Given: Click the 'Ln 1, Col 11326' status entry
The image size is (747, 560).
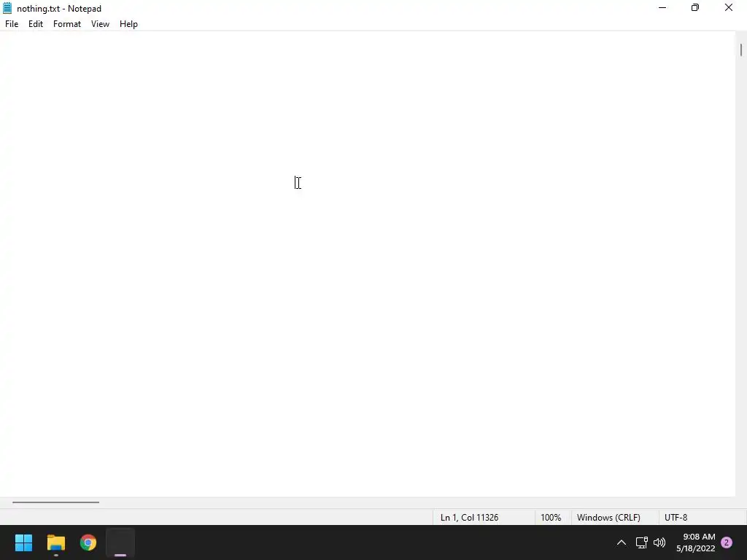Looking at the screenshot, I should pos(469,517).
